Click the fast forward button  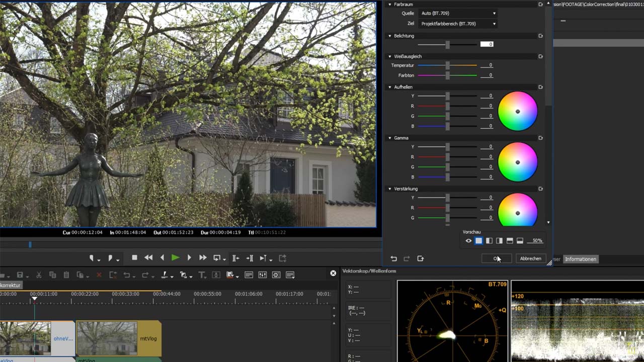(x=203, y=258)
